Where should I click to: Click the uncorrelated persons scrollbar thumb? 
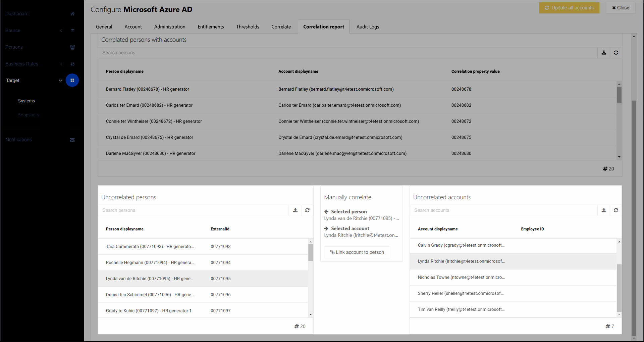click(311, 253)
